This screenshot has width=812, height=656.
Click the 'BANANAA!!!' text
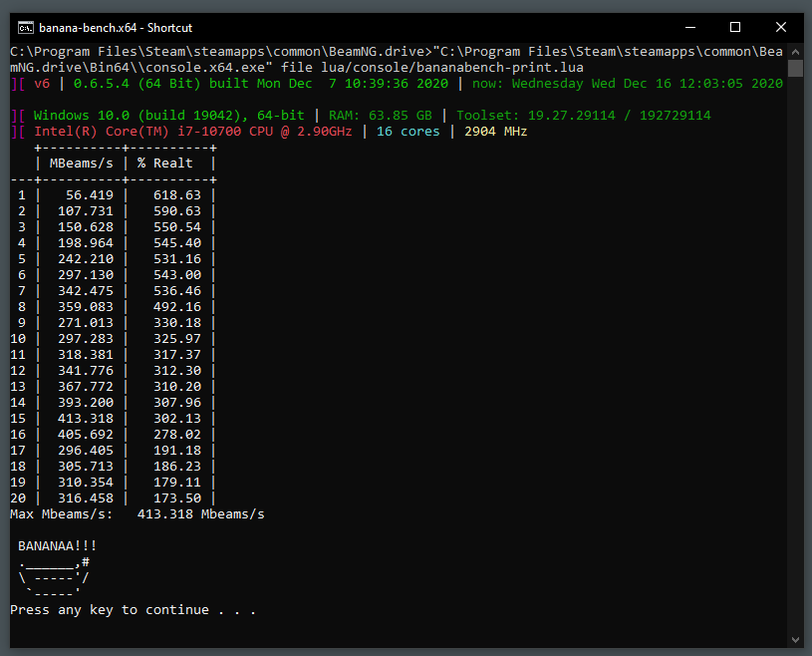point(57,546)
